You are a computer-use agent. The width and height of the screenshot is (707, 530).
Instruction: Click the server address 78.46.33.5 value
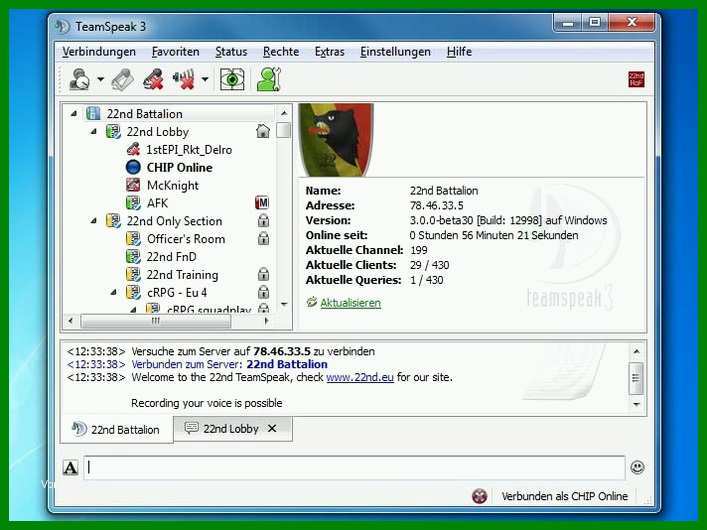436,206
